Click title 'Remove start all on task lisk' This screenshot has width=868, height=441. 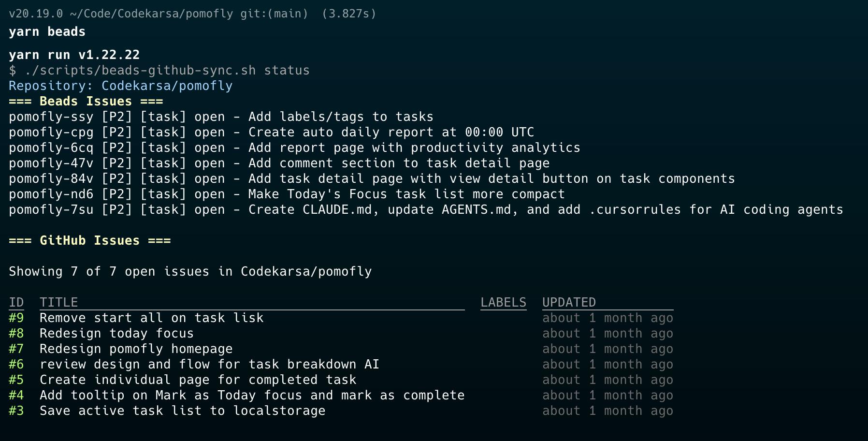pos(152,318)
